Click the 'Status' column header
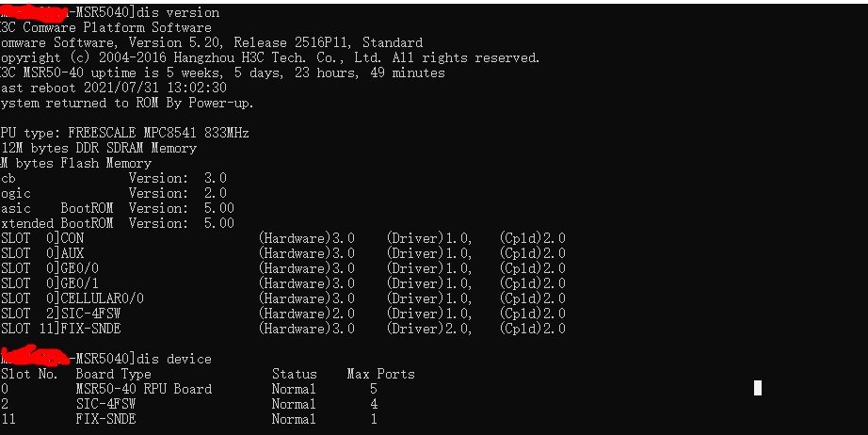 click(294, 374)
